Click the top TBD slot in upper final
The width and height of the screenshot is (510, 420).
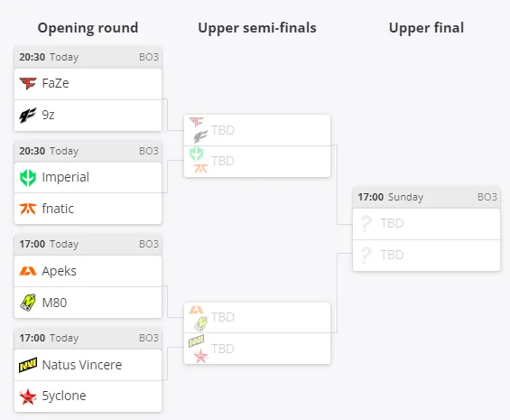426,224
